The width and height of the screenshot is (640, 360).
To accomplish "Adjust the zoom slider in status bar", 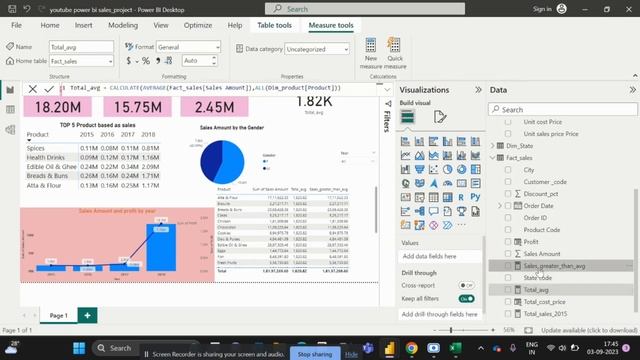I will [451, 330].
